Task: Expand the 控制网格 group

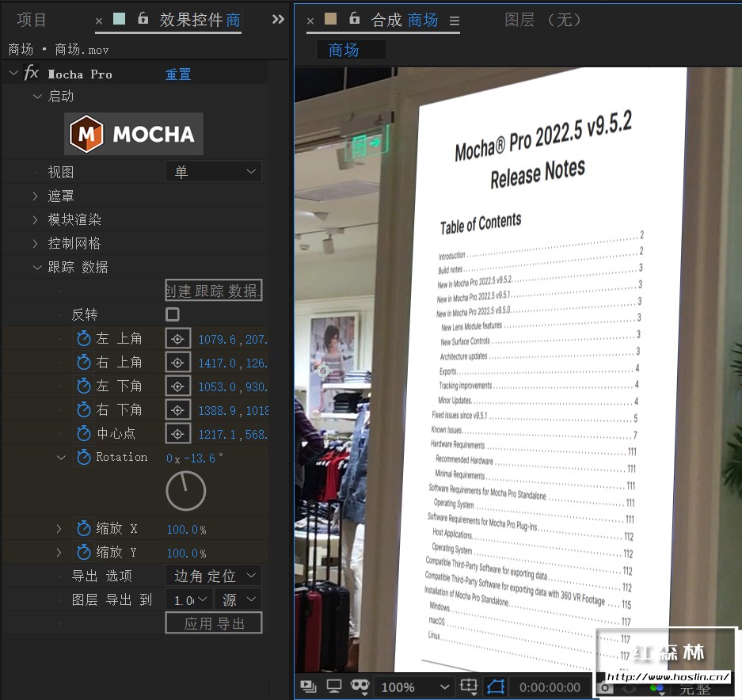Action: click(x=35, y=243)
